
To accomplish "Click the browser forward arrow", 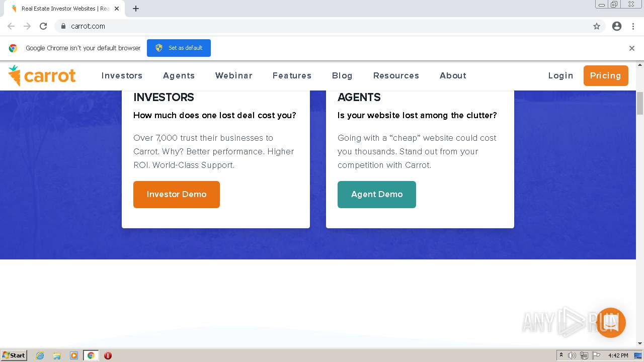I will 27,26.
